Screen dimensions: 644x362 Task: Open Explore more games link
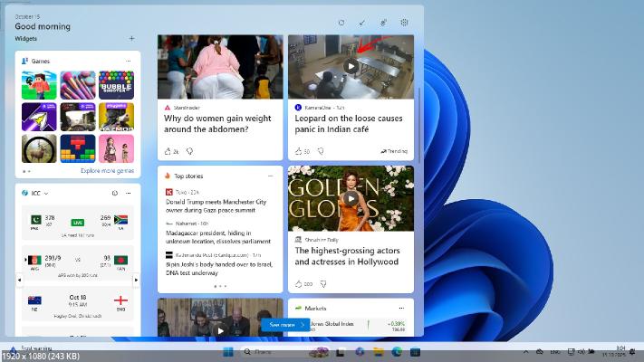point(107,170)
